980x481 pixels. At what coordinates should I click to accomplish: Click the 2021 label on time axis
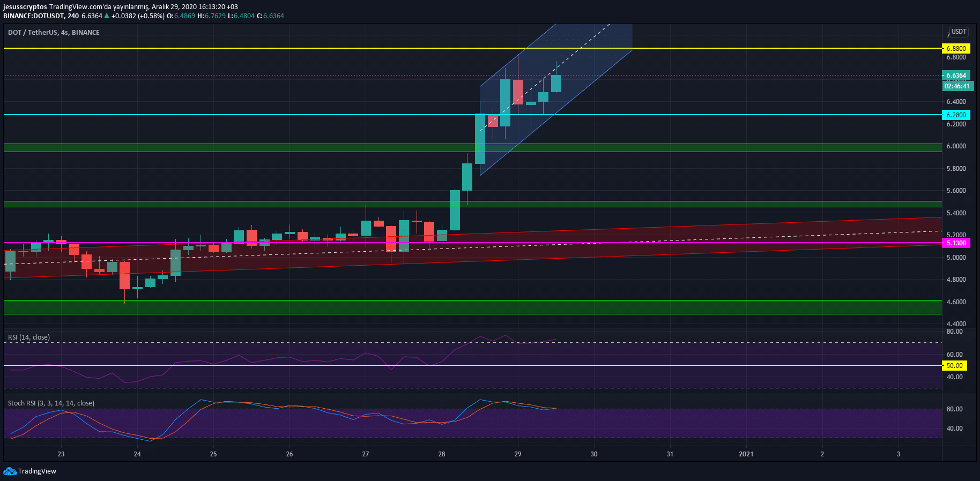(746, 454)
